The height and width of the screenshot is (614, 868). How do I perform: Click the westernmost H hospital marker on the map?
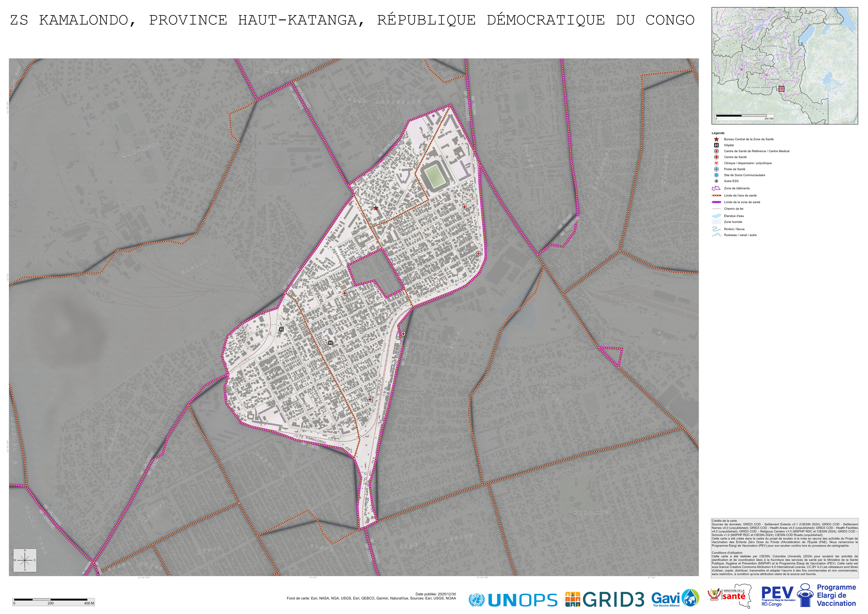click(x=281, y=330)
